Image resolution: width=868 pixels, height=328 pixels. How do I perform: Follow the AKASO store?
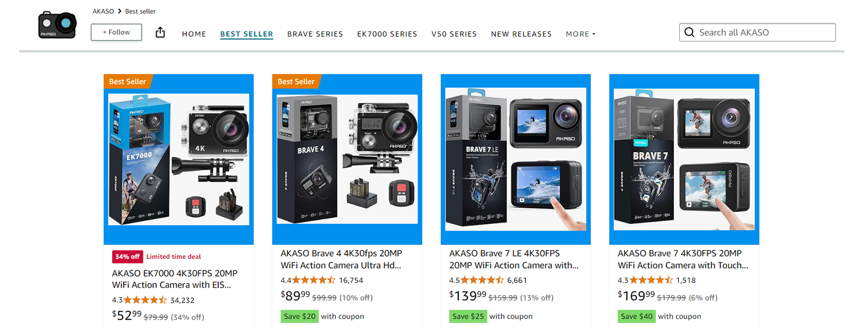tap(116, 32)
